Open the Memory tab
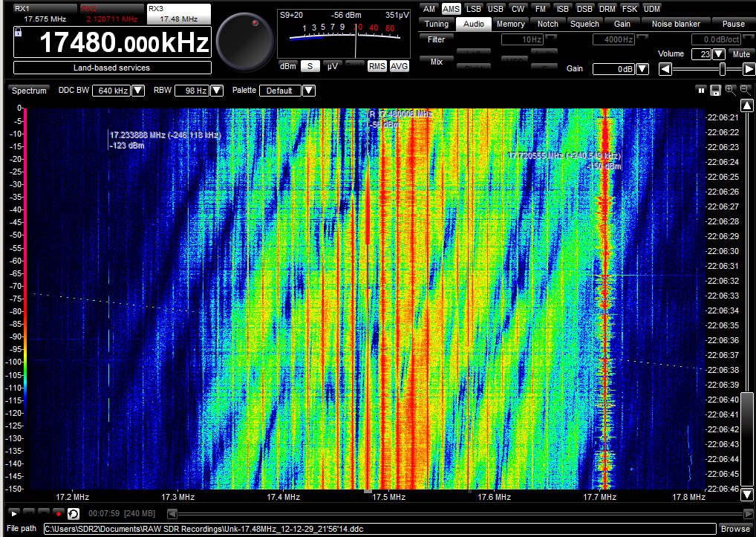 click(511, 24)
